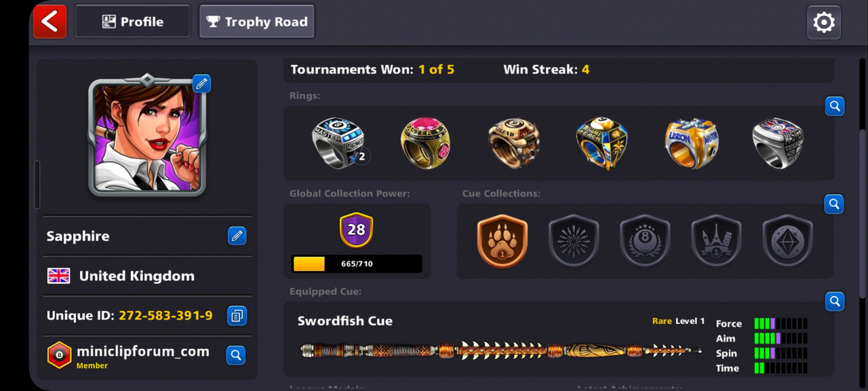868x391 pixels.
Task: Select the diamond cue collection badge
Action: pyautogui.click(x=787, y=241)
